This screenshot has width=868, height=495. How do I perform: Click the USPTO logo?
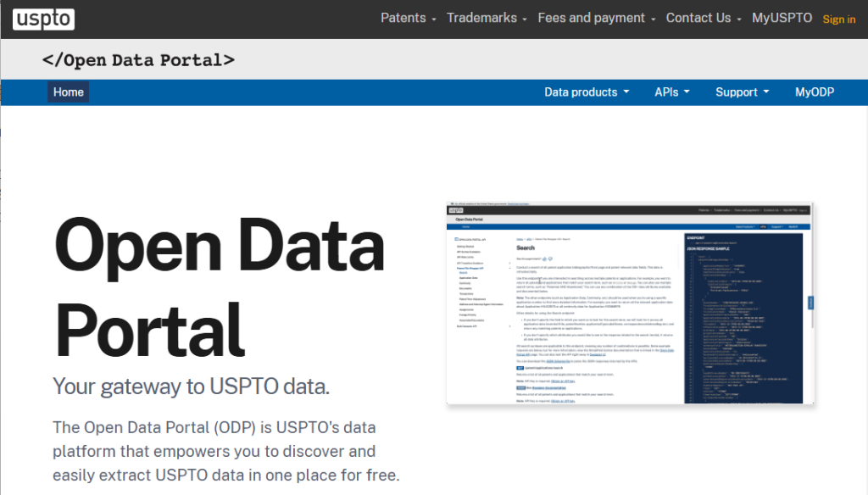[x=44, y=19]
